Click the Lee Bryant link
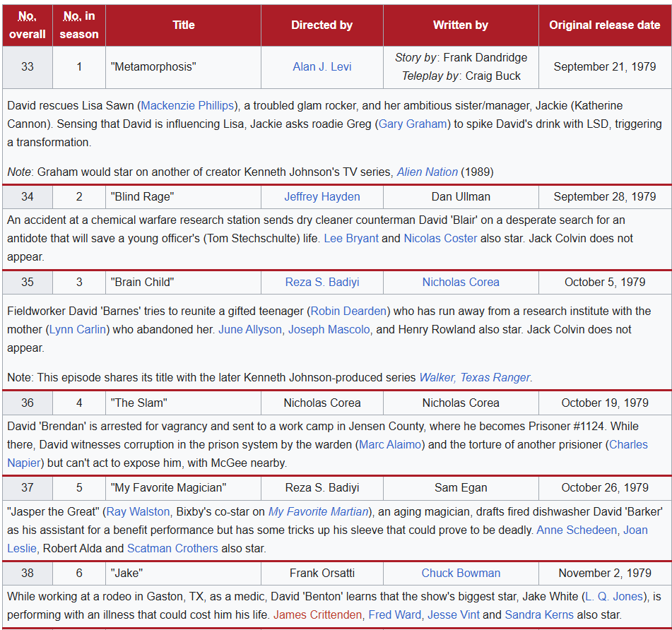The height and width of the screenshot is (630, 672). (351, 238)
